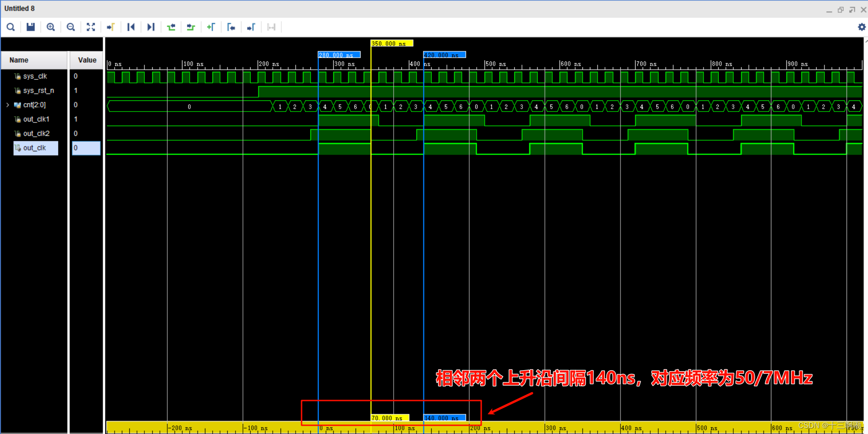The height and width of the screenshot is (434, 868).
Task: Add a new marker at the cursor
Action: 211,27
